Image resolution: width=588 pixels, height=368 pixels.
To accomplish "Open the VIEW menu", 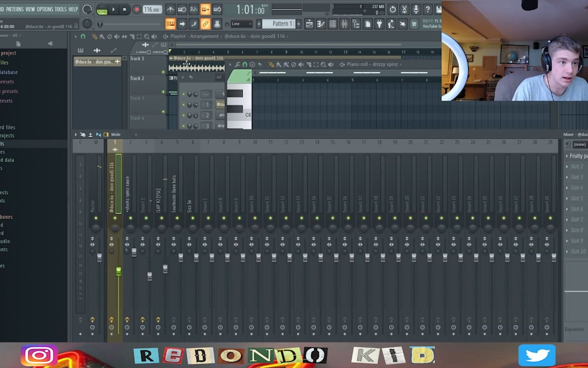I will [30, 9].
